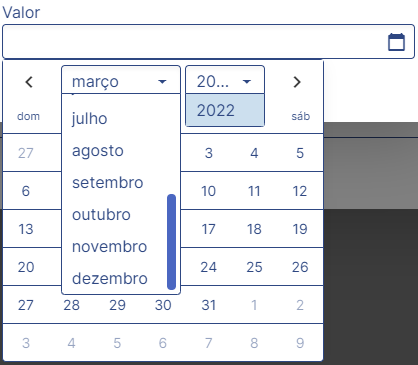Select day 10 in calendar
The image size is (418, 365).
[x=209, y=191]
